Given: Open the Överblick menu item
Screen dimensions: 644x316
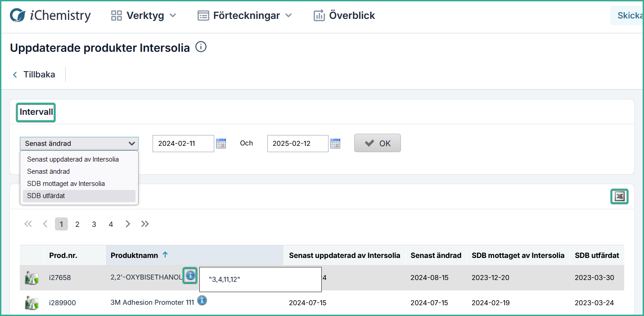Looking at the screenshot, I should (344, 15).
